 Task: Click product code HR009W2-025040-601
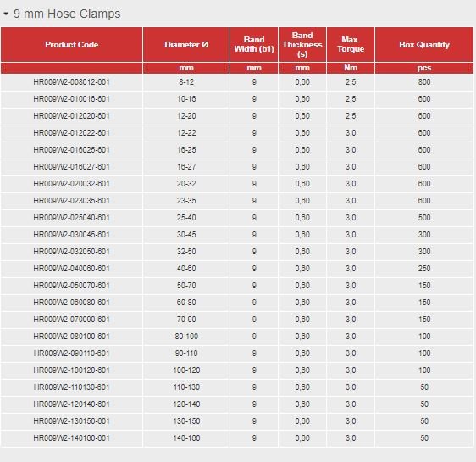point(71,218)
